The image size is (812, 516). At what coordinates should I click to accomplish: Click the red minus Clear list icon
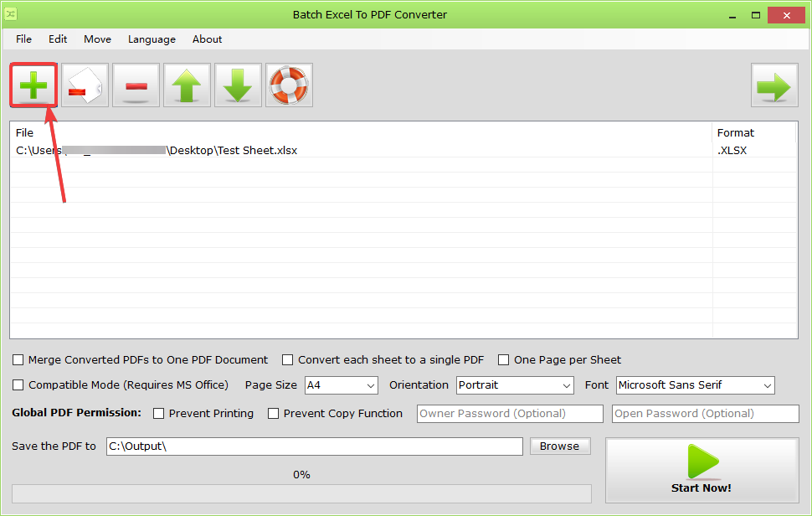coord(136,85)
